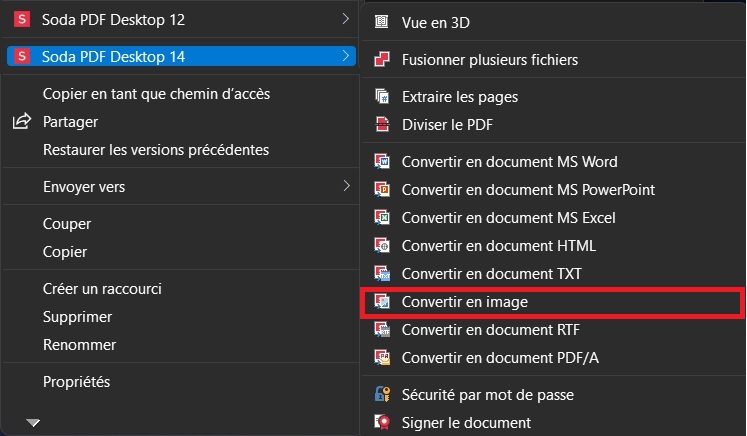Expand the Envoyer vers submenu arrow
Screen dimensions: 747x436
[346, 186]
